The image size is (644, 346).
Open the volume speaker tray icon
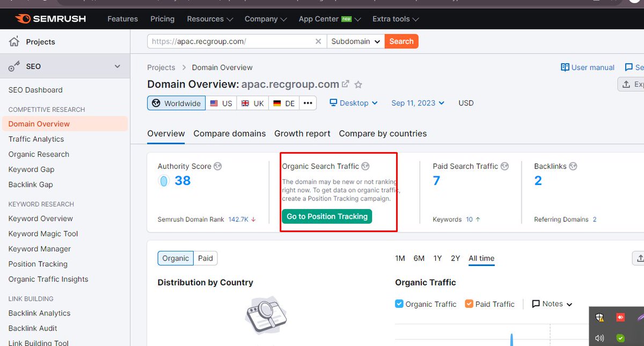pyautogui.click(x=600, y=338)
